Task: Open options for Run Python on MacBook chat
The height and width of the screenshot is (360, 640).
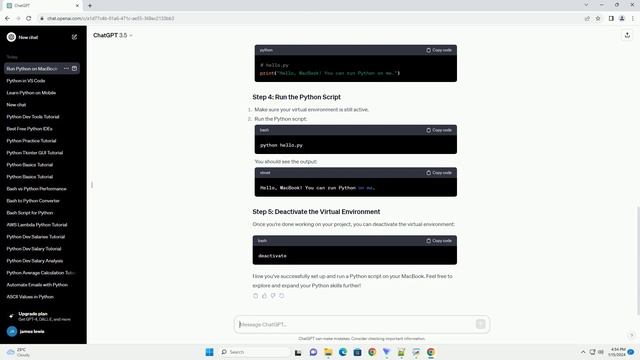Action: coord(66,69)
